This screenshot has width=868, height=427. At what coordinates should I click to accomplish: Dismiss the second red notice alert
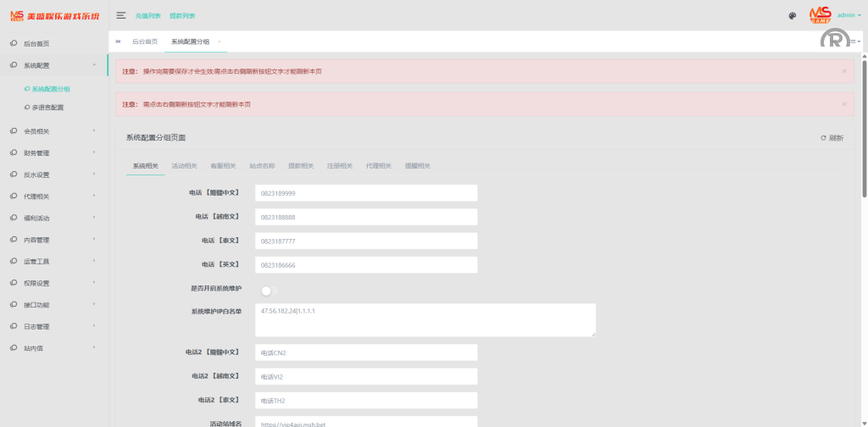[x=843, y=104]
